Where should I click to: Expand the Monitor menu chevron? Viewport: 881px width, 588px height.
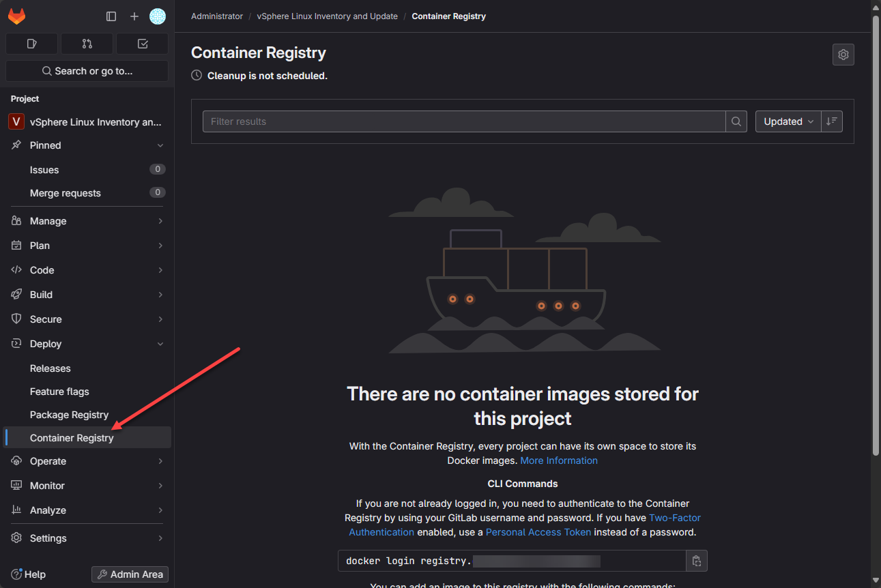[160, 486]
